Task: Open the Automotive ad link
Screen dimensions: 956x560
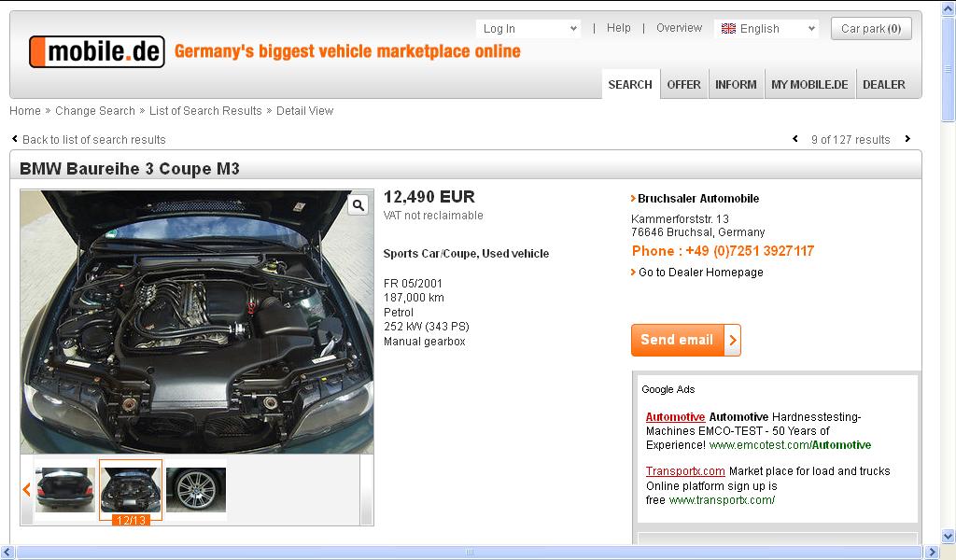Action: point(676,417)
